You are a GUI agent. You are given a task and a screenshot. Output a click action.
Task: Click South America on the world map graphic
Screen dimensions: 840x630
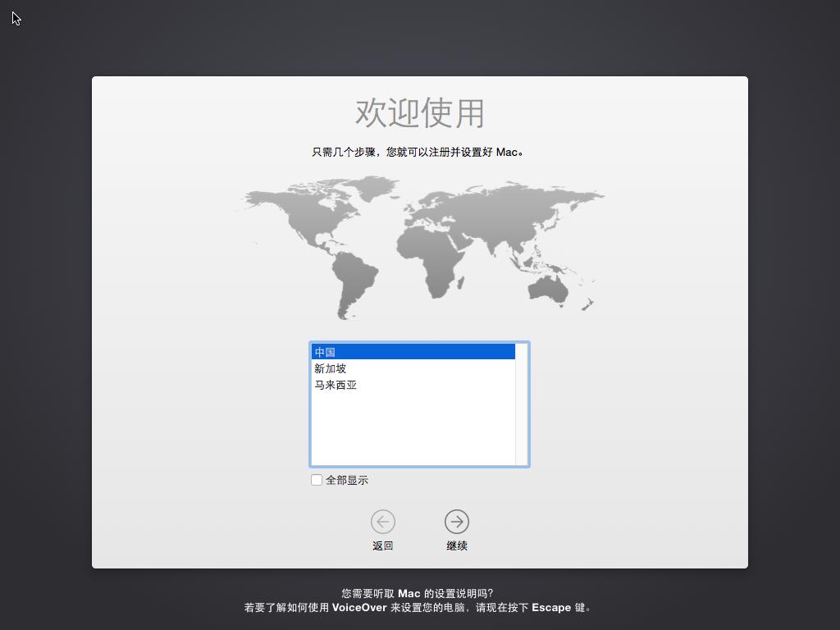(349, 283)
